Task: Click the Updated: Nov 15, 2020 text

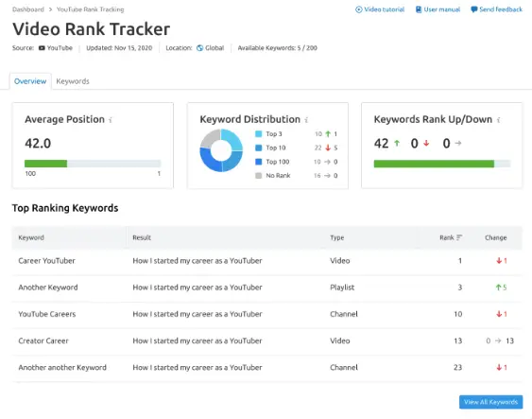Action: tap(119, 48)
